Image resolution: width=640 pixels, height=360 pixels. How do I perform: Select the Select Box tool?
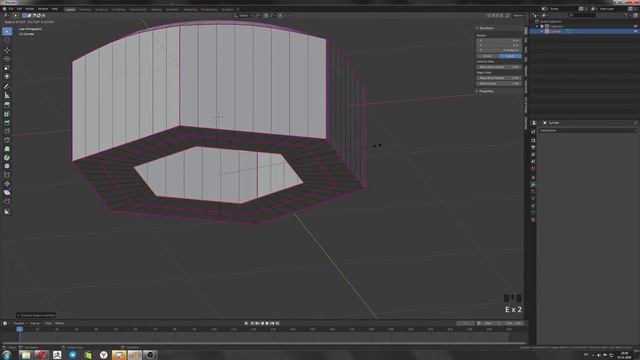coord(7,31)
